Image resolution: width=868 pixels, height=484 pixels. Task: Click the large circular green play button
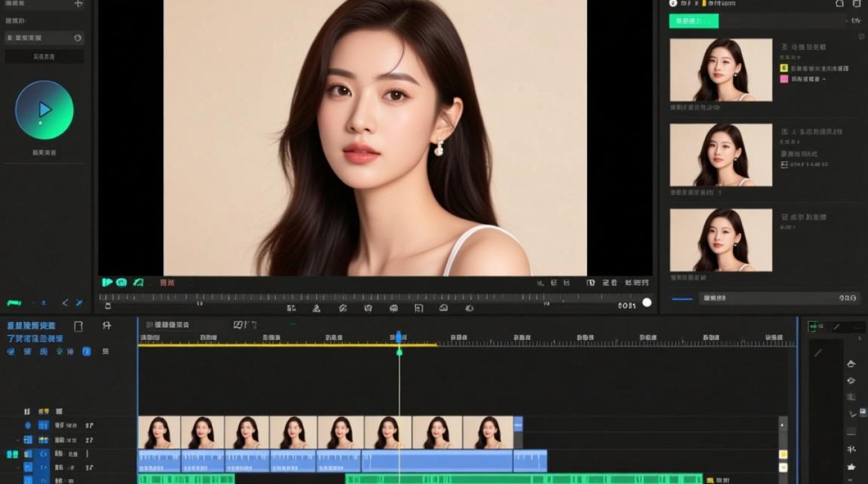click(45, 110)
